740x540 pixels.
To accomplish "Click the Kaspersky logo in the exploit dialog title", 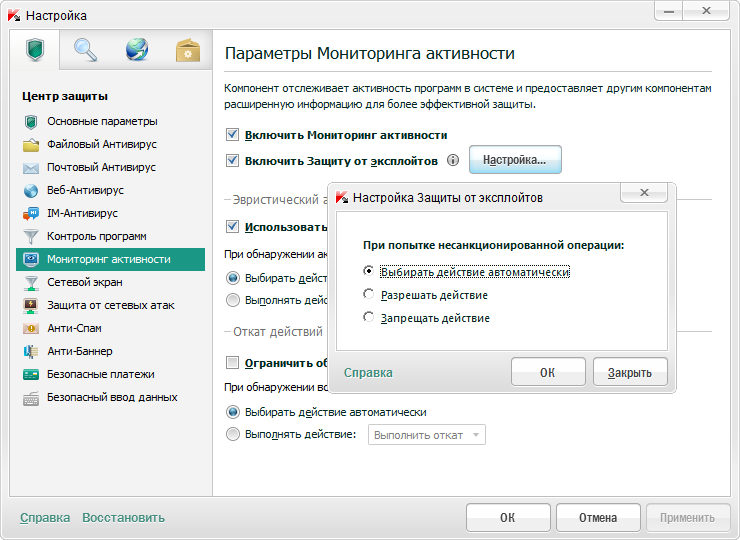I will pyautogui.click(x=342, y=197).
